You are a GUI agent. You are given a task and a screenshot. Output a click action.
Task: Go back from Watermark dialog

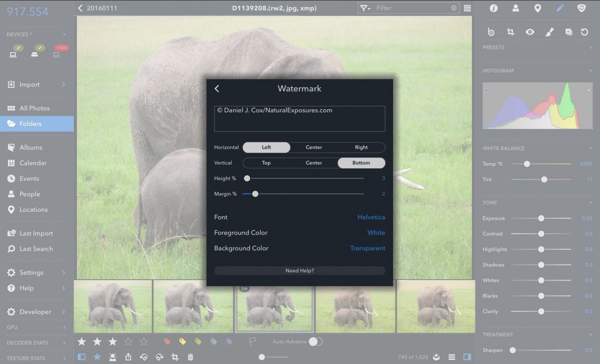(x=217, y=88)
